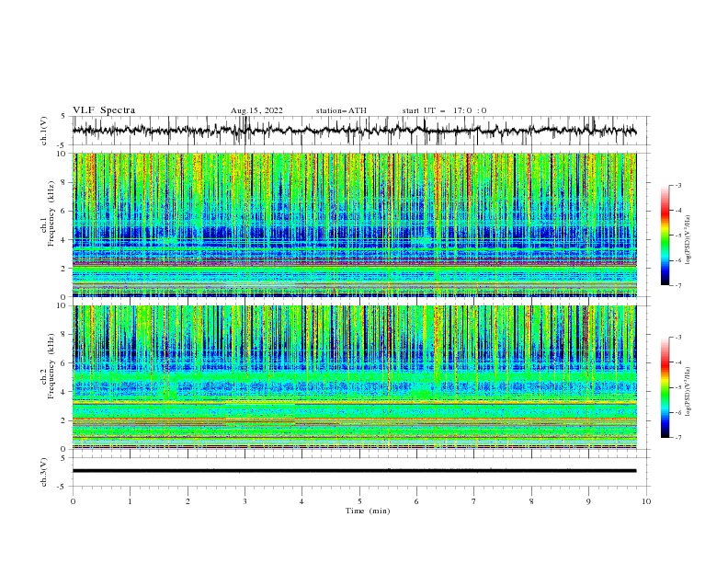The width and height of the screenshot is (728, 563).
Task: Click the 'station=ATH' label
Action: click(341, 110)
